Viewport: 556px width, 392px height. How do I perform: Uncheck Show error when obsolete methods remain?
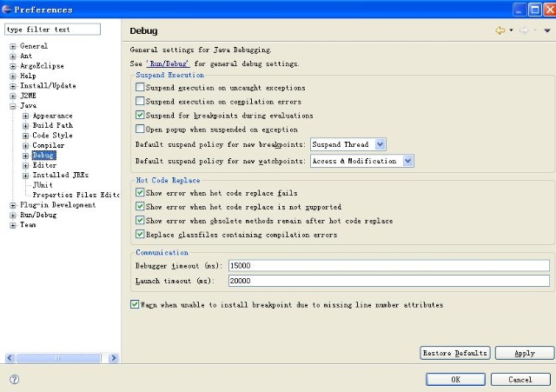(140, 220)
